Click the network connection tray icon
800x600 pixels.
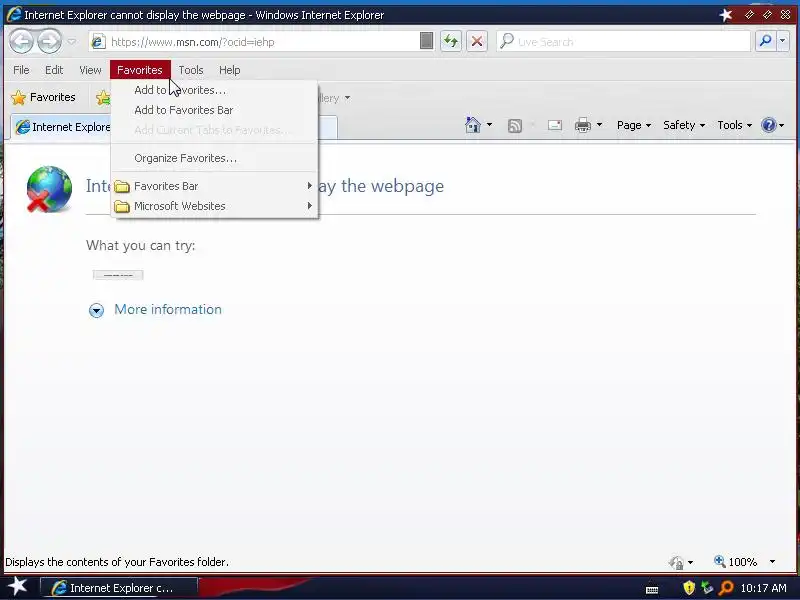click(x=707, y=588)
